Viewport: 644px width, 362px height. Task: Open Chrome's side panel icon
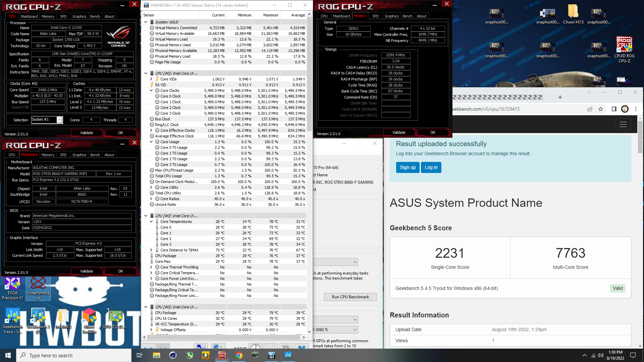tap(614, 109)
